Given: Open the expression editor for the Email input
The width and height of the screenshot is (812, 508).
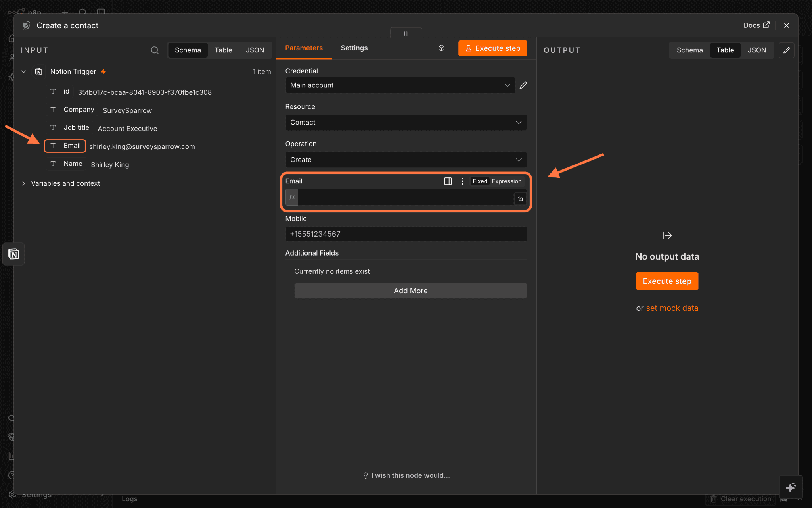Looking at the screenshot, I should (520, 199).
